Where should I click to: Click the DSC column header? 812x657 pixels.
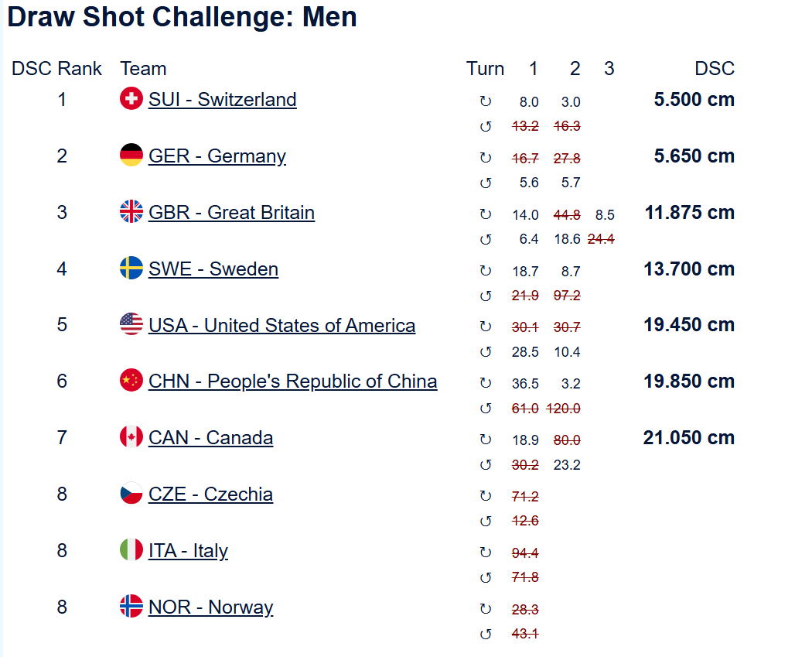(x=714, y=69)
